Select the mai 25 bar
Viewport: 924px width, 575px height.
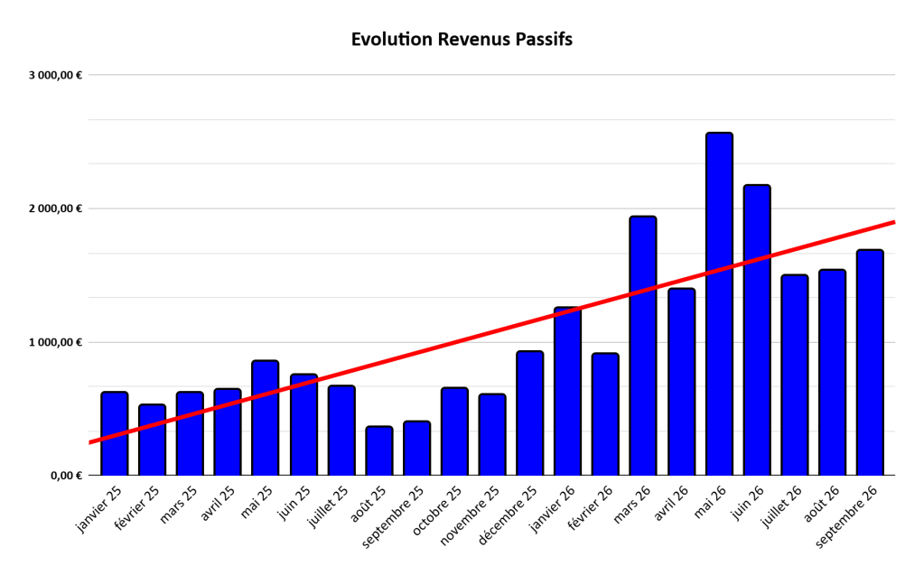(x=266, y=418)
